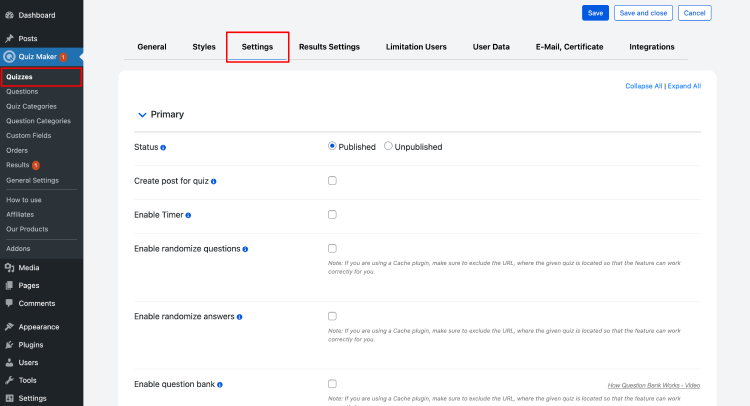Click the Comments bubble icon
The image size is (750, 406).
(x=9, y=303)
